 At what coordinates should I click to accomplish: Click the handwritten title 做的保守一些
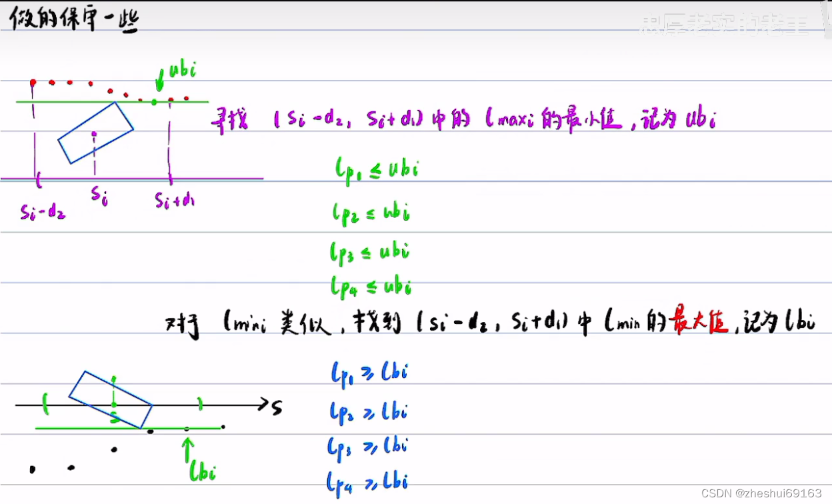pos(73,18)
